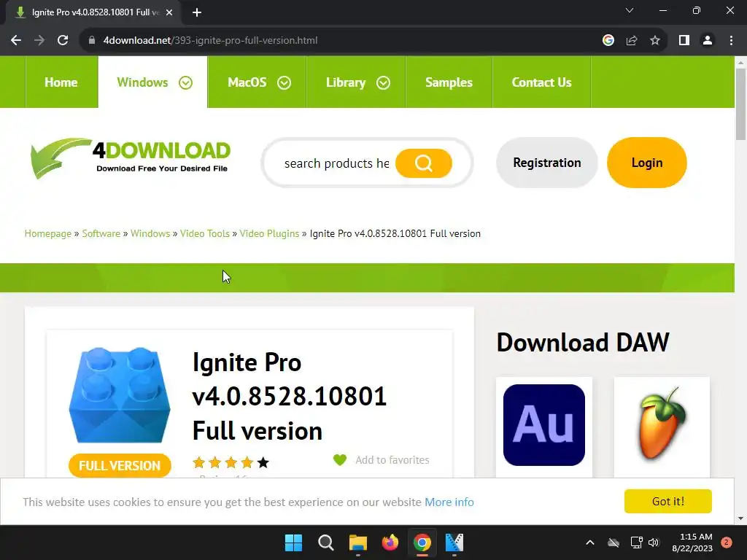Click the orange search magnifier button

coord(424,163)
